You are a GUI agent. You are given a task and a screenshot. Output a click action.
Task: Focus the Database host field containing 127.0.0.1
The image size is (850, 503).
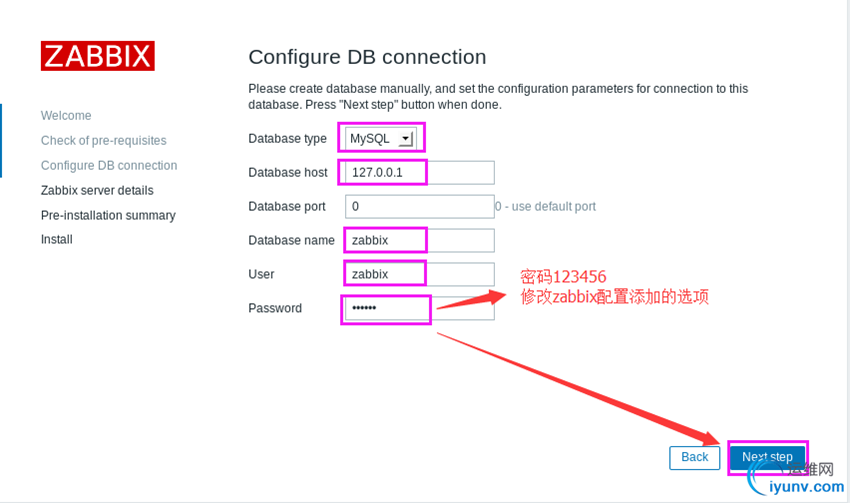[x=420, y=173]
